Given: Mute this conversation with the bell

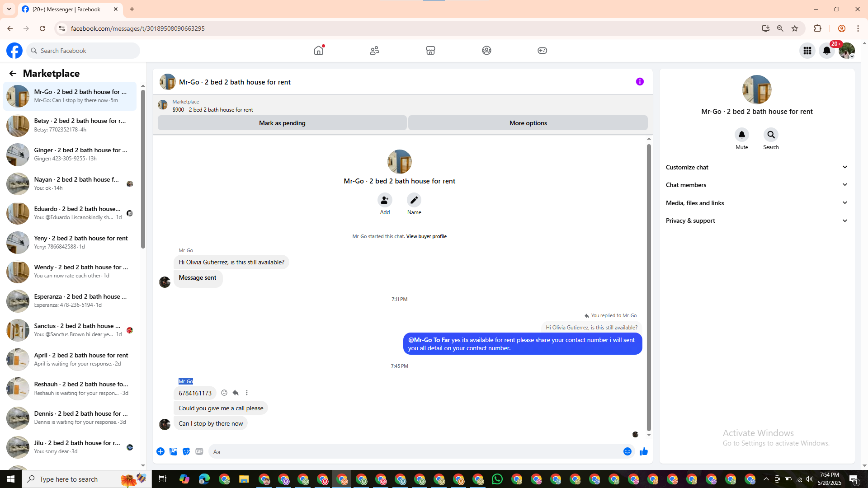Looking at the screenshot, I should pos(741,135).
